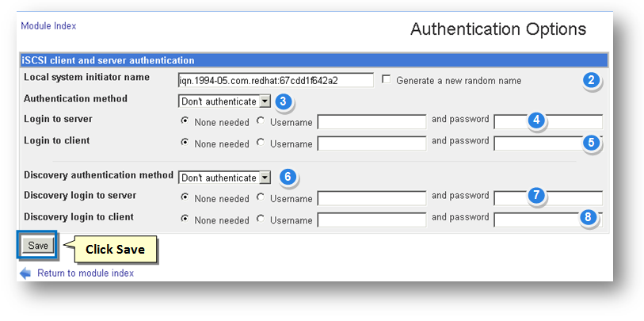Click Discovery login to client username field
The image size is (644, 321).
coord(372,219)
